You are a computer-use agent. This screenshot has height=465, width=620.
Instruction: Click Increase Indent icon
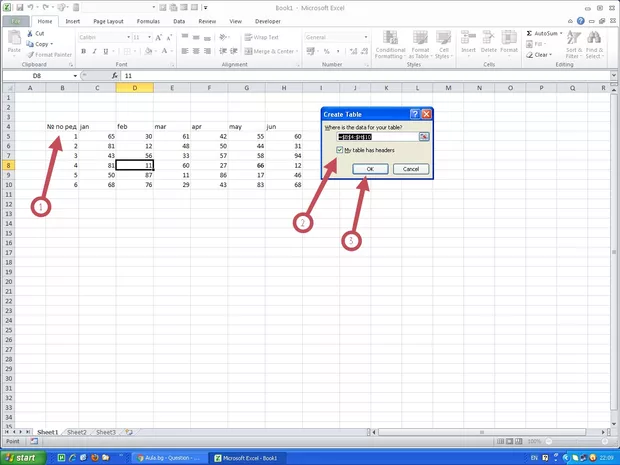pyautogui.click(x=234, y=51)
